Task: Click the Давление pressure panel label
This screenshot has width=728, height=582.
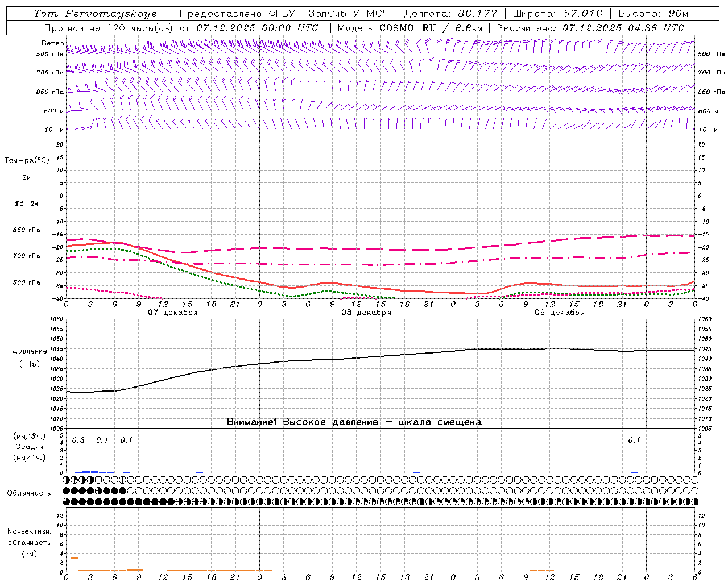Action: click(30, 351)
